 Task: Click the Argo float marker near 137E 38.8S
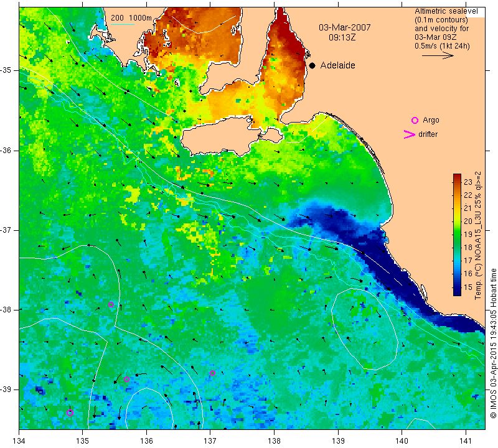pyautogui.click(x=212, y=373)
